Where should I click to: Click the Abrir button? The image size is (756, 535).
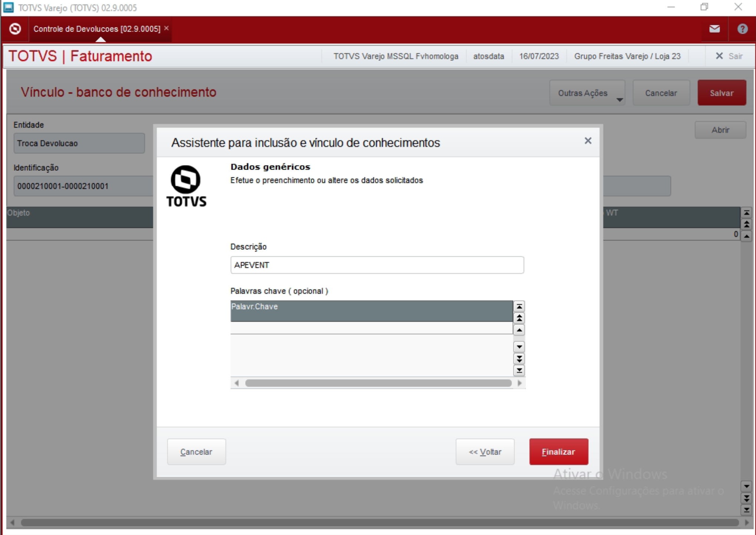click(720, 130)
